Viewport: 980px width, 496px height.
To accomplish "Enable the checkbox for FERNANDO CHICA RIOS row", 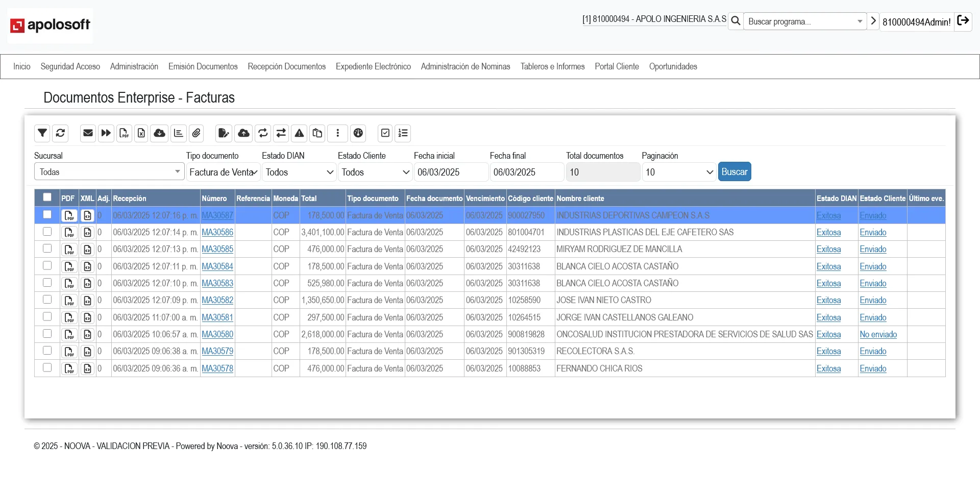I will tap(47, 367).
